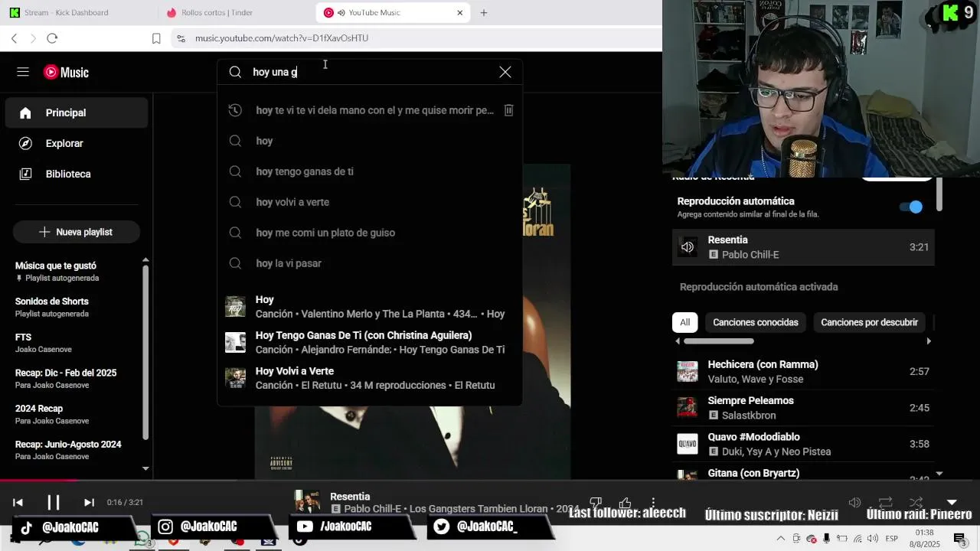Viewport: 980px width, 551px height.
Task: Switch to Stream - Kick Dashboard tab
Action: (x=78, y=12)
